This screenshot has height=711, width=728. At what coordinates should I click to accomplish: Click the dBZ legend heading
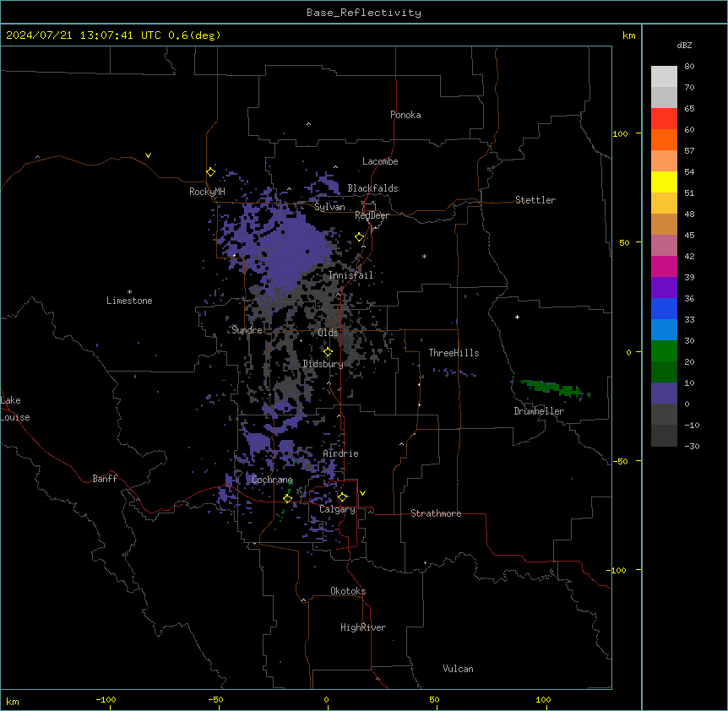684,46
